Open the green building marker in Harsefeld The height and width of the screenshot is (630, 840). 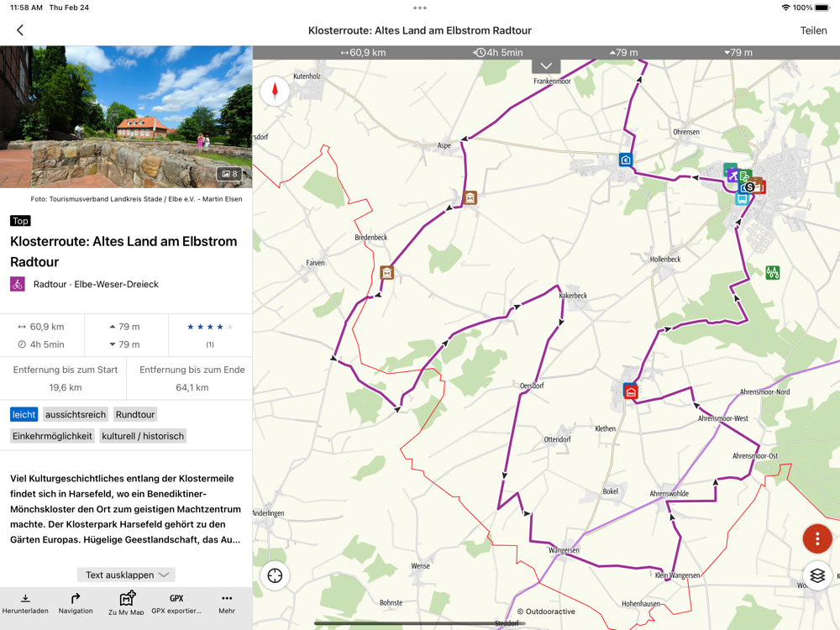click(x=744, y=176)
